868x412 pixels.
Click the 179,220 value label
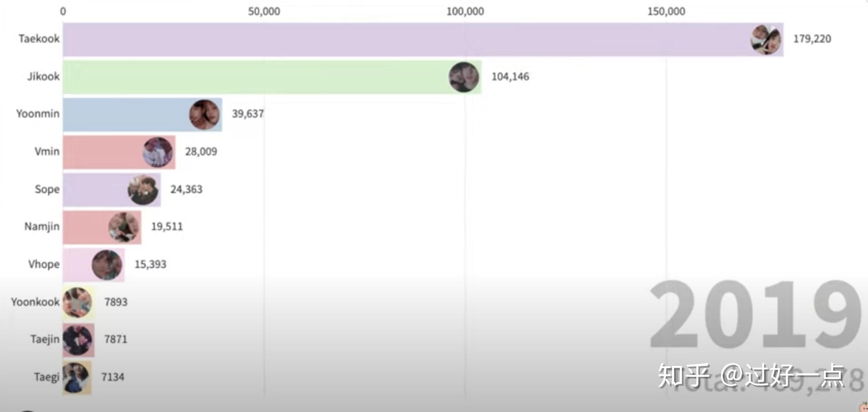812,39
